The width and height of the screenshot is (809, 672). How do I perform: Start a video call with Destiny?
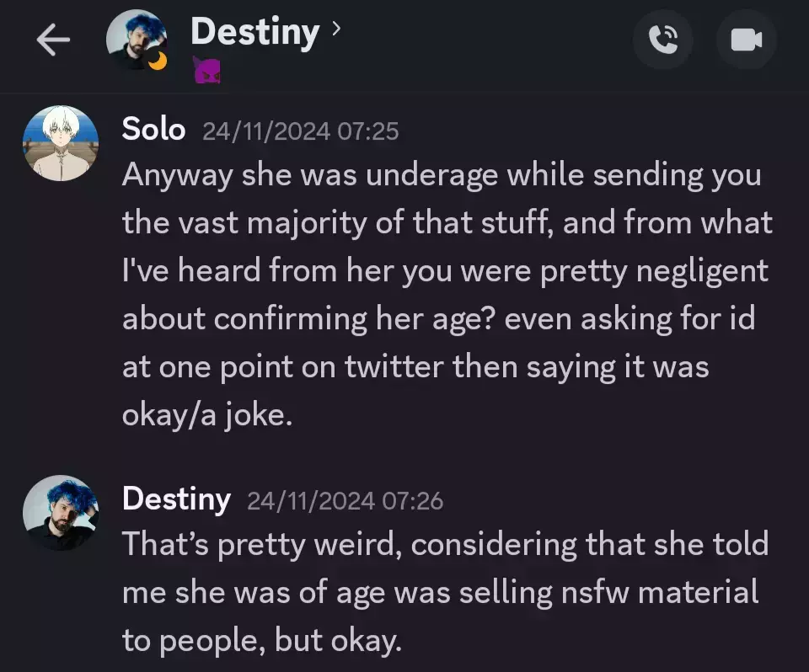746,40
